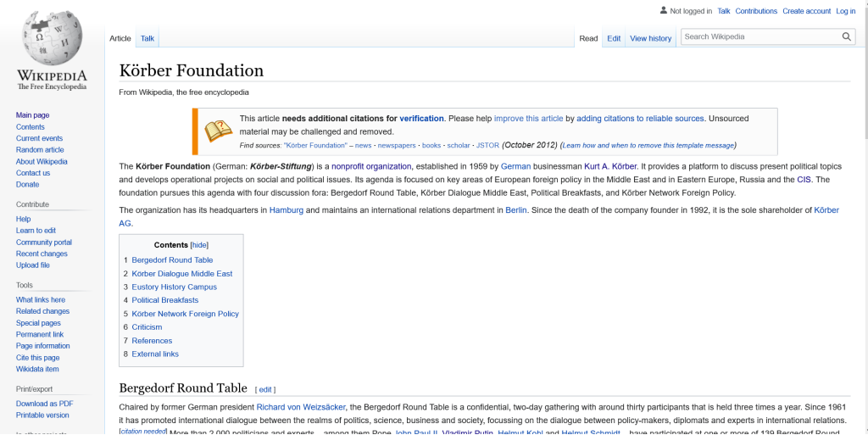Open the nonprofit organization link
This screenshot has width=868, height=435.
tap(371, 166)
